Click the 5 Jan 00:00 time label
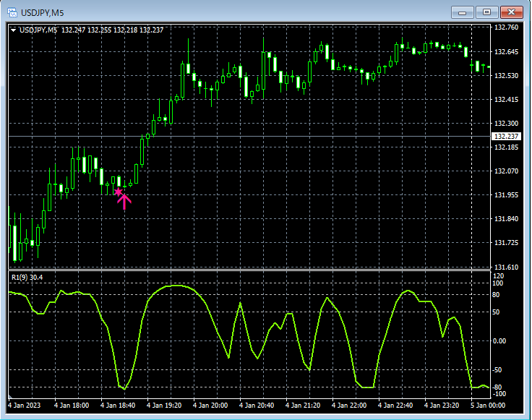 [488, 406]
